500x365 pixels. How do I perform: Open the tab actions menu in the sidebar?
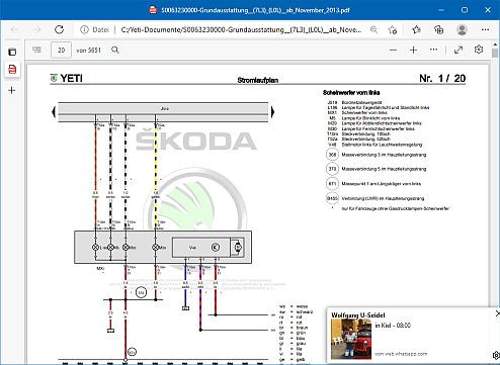point(12,52)
